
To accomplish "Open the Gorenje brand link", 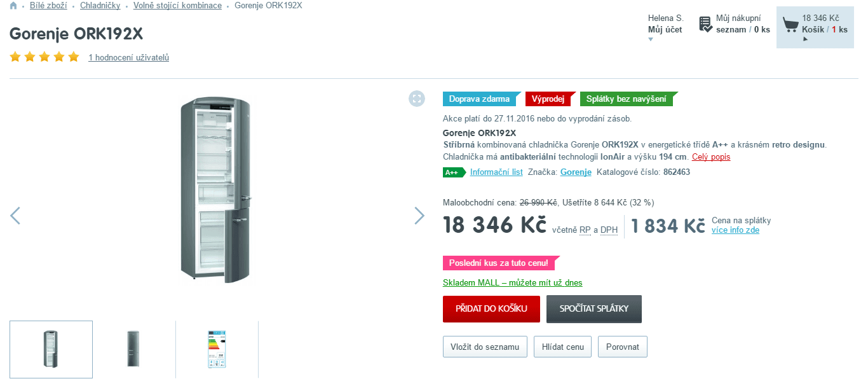I will pos(576,172).
